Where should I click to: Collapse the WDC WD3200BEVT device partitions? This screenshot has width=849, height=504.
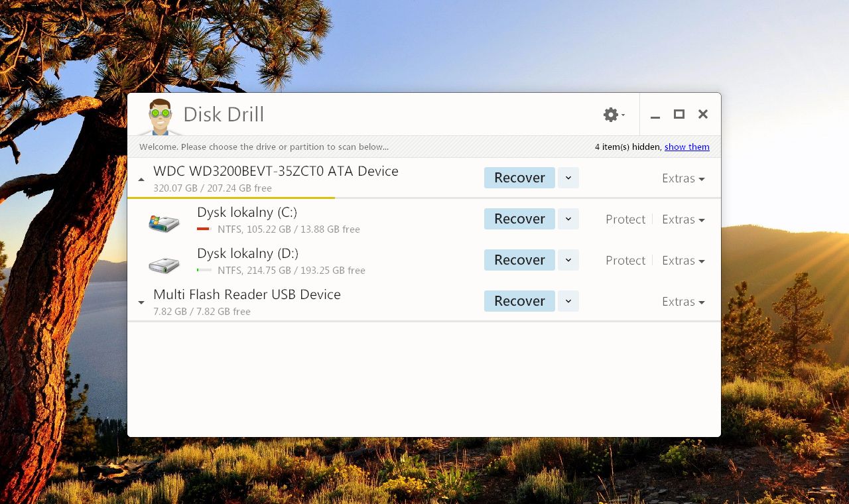tap(141, 180)
